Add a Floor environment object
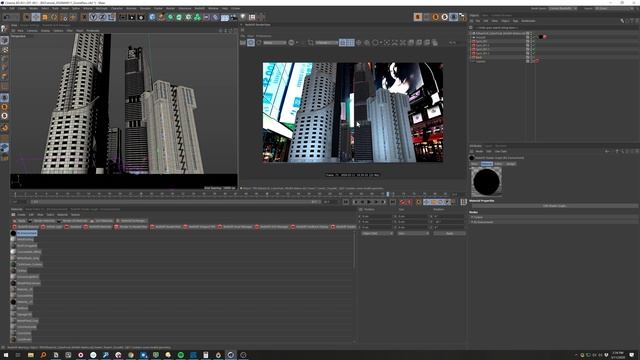Image resolution: width=640 pixels, height=360 pixels. 224,17
